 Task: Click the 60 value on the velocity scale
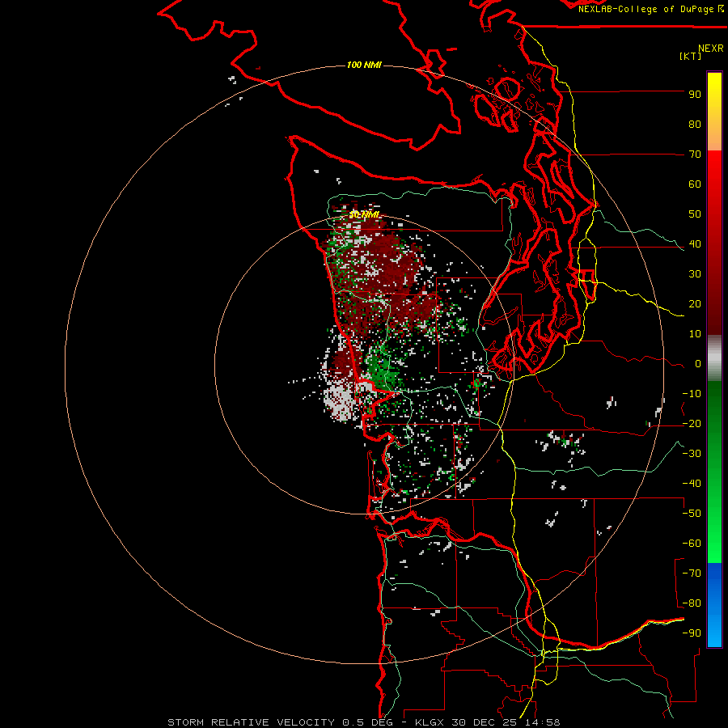pos(695,184)
